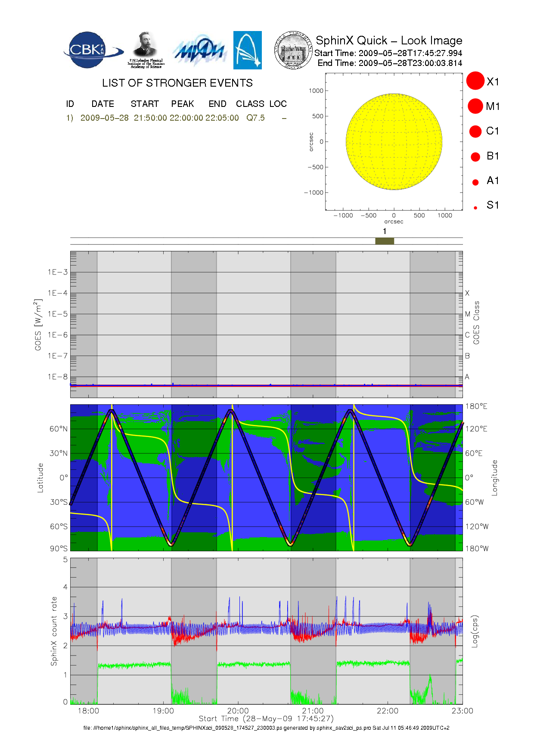Click the yellow solar disk image

394,141
